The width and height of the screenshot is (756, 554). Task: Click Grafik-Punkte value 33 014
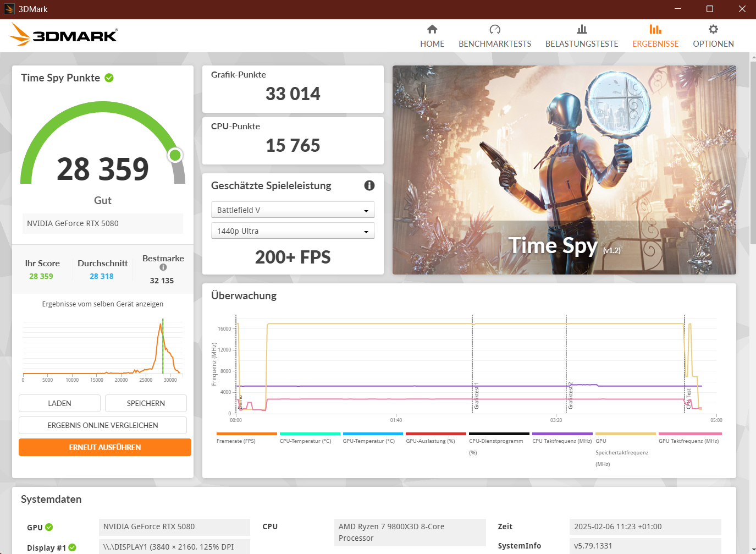click(x=293, y=94)
